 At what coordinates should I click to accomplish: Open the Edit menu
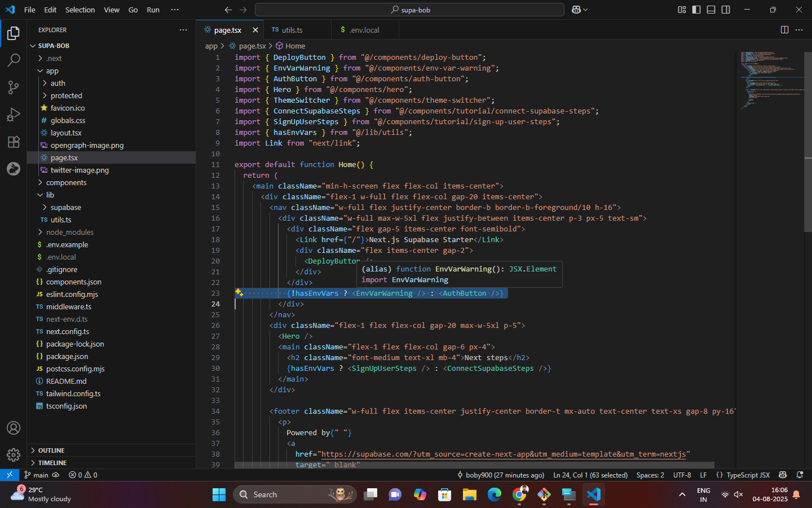(50, 10)
